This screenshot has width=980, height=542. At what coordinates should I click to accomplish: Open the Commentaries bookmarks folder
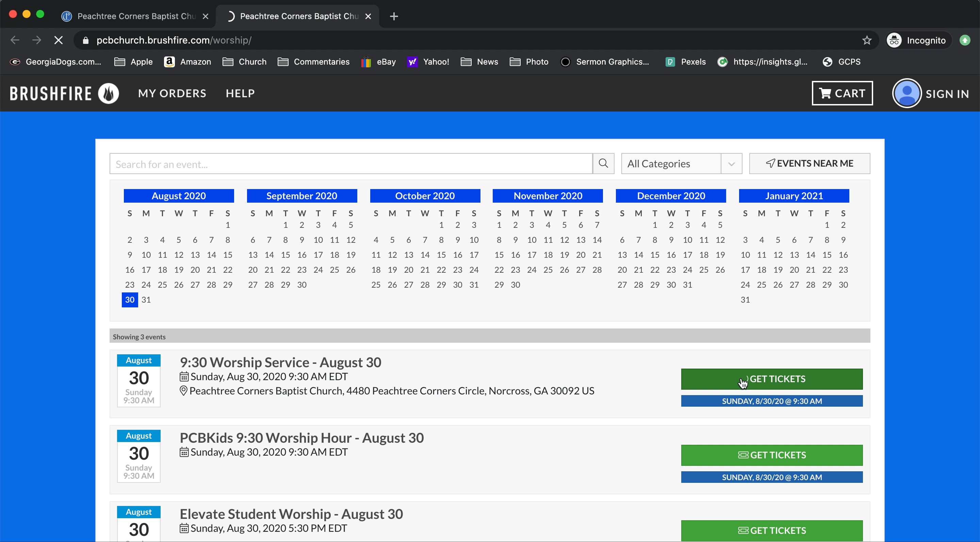click(x=313, y=62)
